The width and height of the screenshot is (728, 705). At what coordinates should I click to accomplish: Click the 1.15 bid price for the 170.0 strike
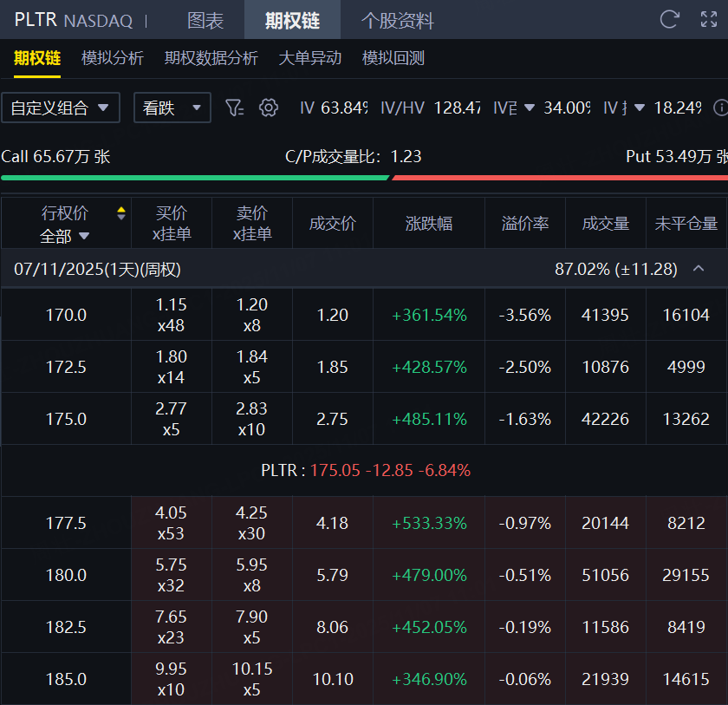[171, 304]
